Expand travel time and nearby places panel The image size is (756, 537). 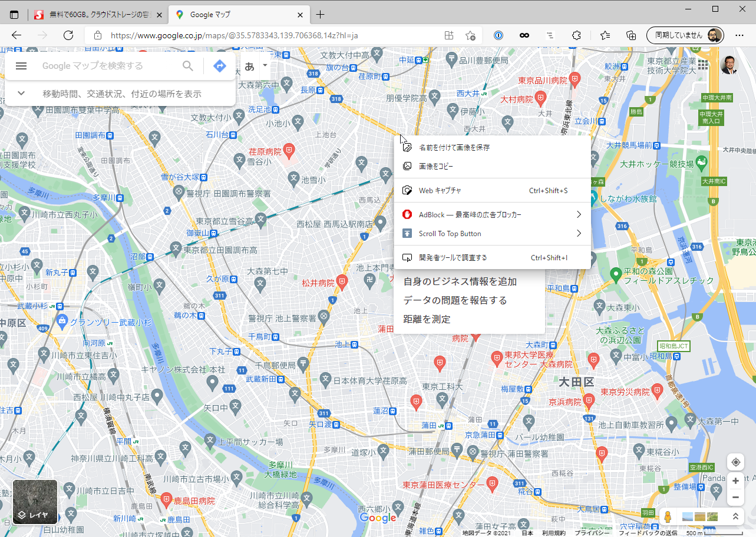coord(120,94)
